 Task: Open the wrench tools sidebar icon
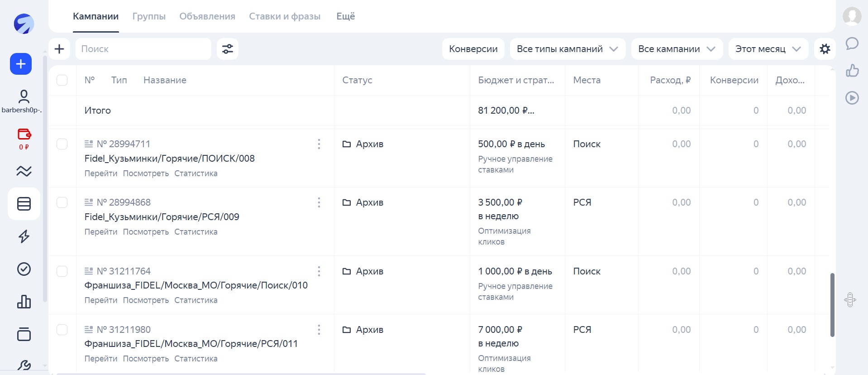(x=24, y=365)
